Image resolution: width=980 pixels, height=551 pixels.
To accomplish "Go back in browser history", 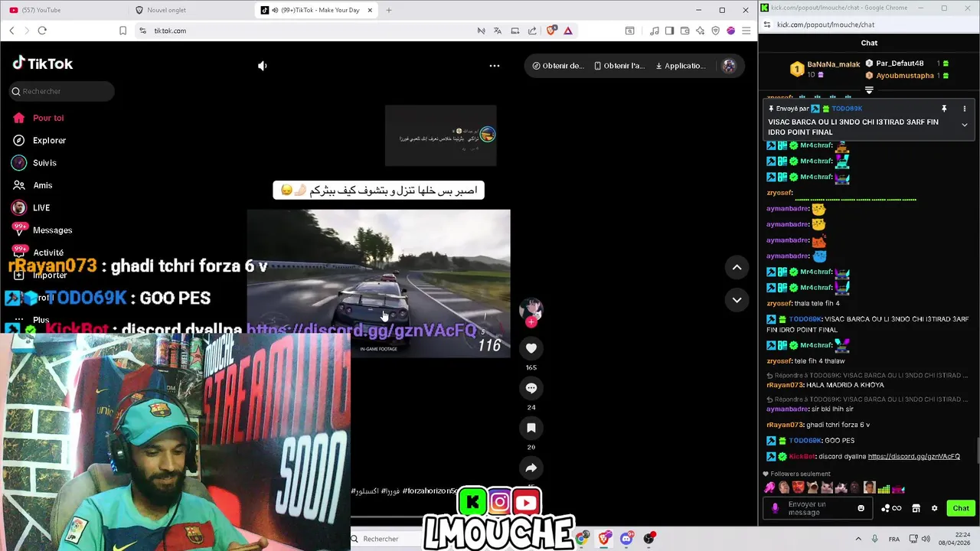I will [11, 31].
